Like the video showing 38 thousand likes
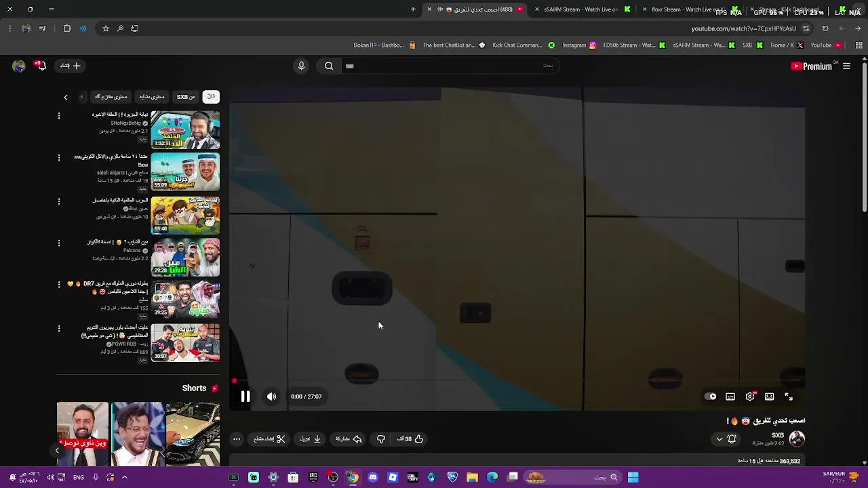The image size is (868, 488). tap(410, 439)
